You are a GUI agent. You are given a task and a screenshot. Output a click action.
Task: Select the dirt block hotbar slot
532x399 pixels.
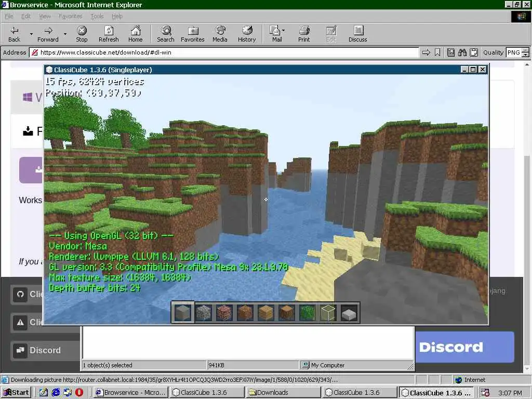[245, 312]
